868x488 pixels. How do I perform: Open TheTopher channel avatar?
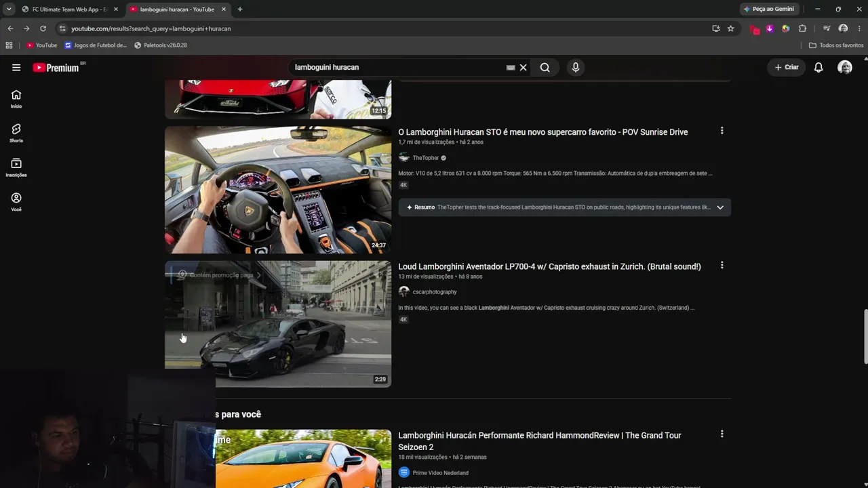click(404, 158)
